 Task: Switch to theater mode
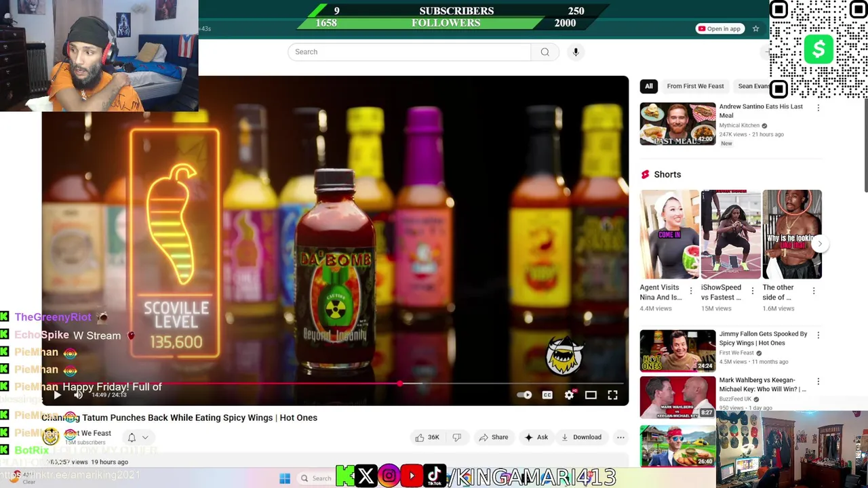591,395
